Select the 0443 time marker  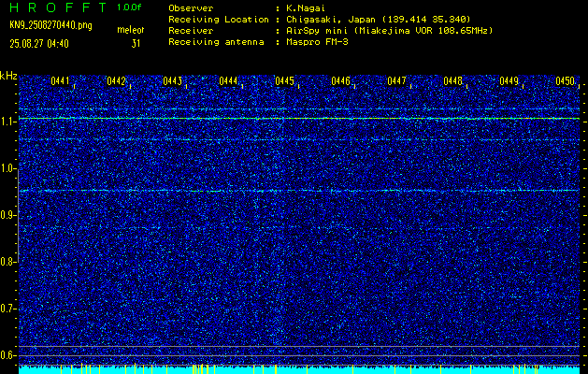click(173, 81)
